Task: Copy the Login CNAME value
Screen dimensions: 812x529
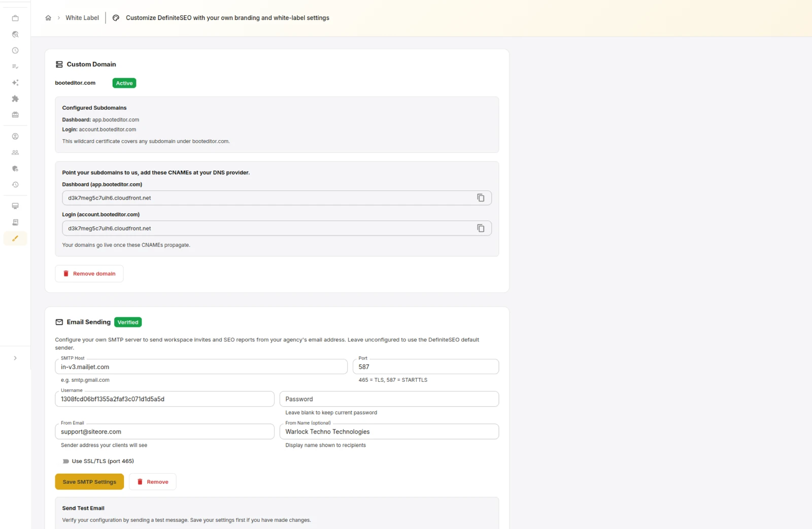Action: point(481,228)
